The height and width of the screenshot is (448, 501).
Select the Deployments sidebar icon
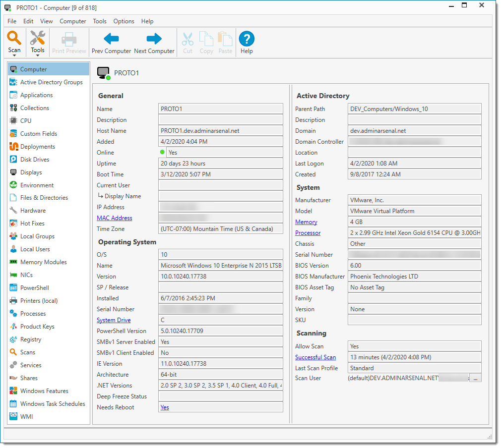pyautogui.click(x=13, y=147)
